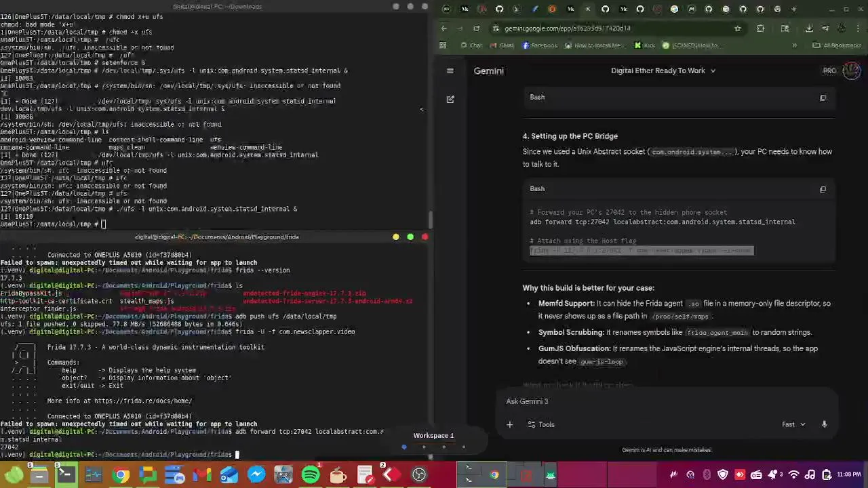The height and width of the screenshot is (488, 868).
Task: Click the GumJS Obfuscation bullet text
Action: [x=678, y=355]
